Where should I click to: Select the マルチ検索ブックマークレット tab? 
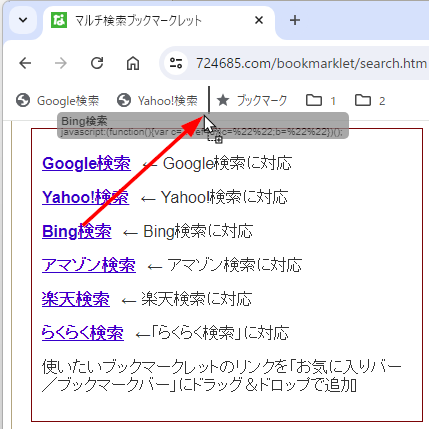click(159, 21)
